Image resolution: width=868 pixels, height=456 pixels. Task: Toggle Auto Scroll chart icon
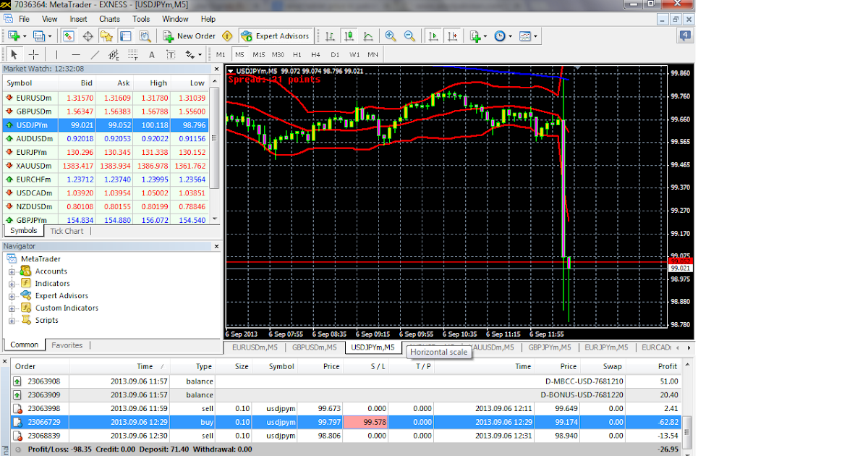[433, 35]
